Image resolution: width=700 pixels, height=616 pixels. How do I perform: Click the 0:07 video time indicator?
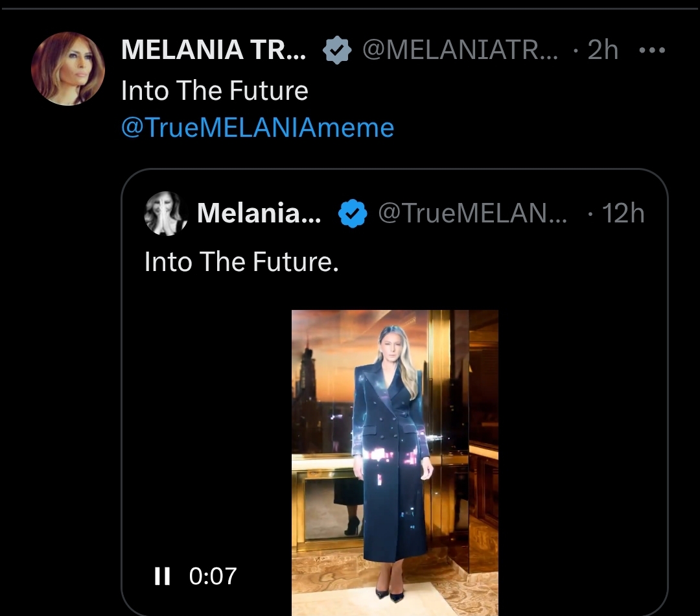click(213, 576)
